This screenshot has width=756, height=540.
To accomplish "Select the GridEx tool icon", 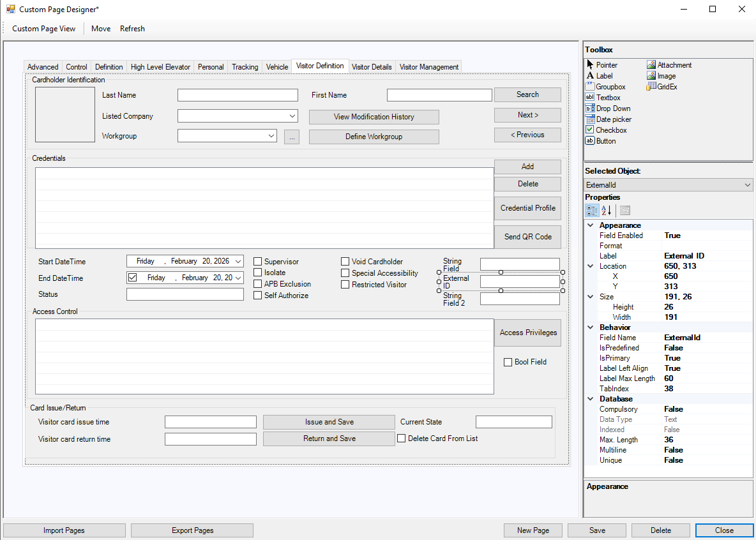I will tap(651, 87).
